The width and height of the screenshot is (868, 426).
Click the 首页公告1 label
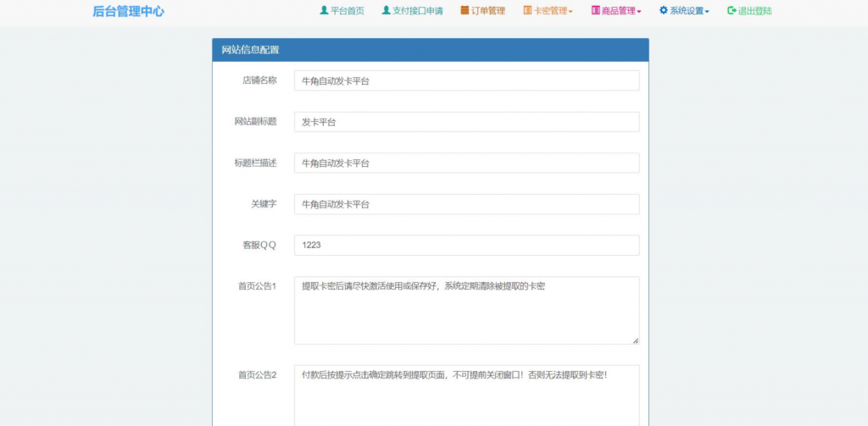click(258, 286)
